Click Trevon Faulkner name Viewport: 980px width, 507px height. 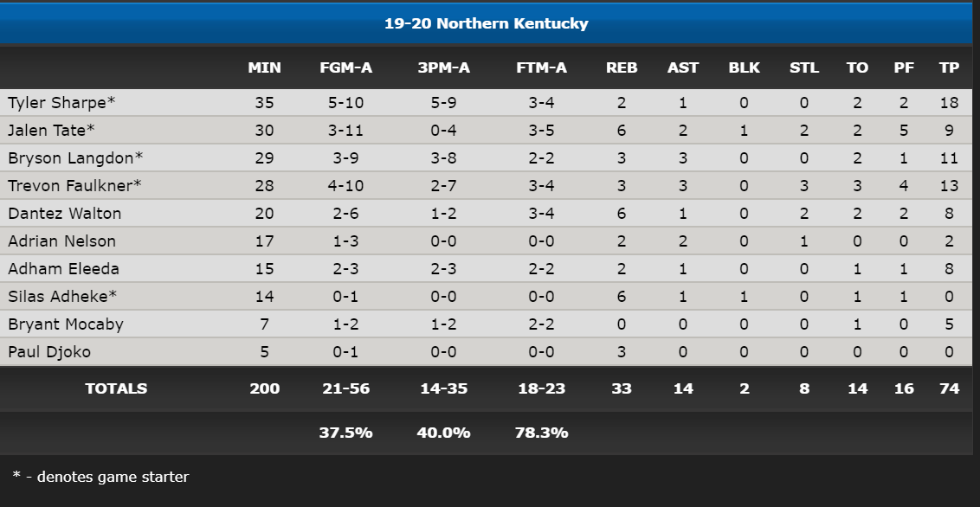pos(74,185)
